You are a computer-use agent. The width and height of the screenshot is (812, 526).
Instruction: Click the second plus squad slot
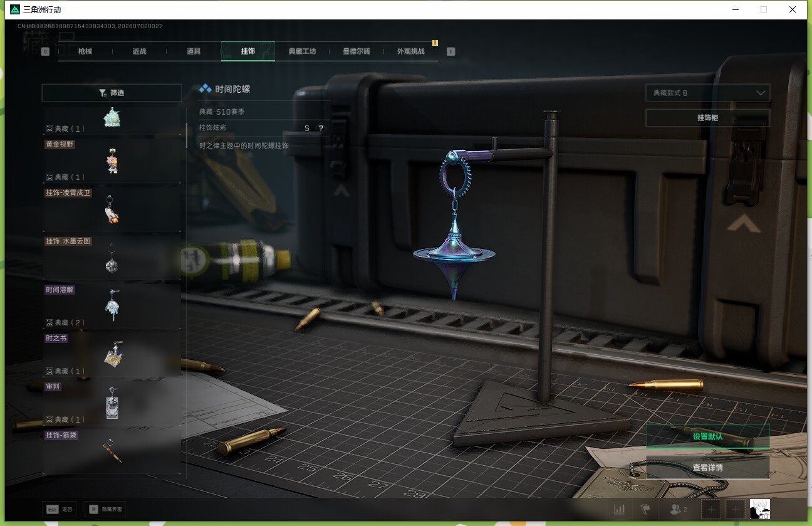(736, 510)
